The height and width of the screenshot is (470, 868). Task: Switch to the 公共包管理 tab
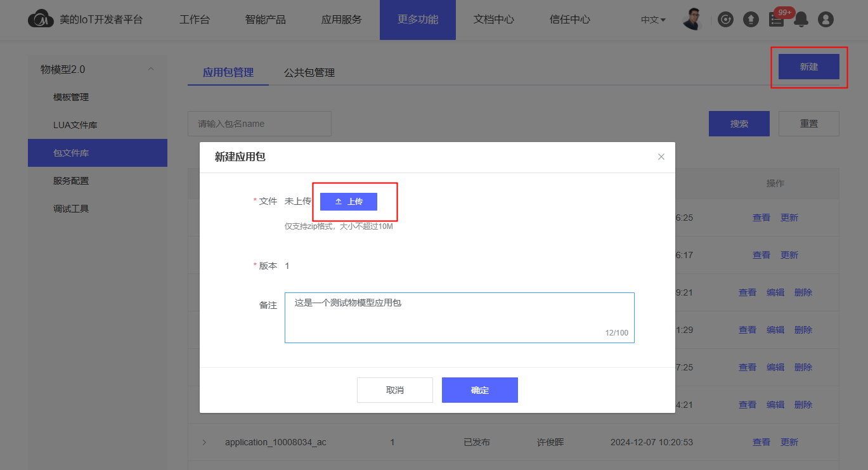309,73
